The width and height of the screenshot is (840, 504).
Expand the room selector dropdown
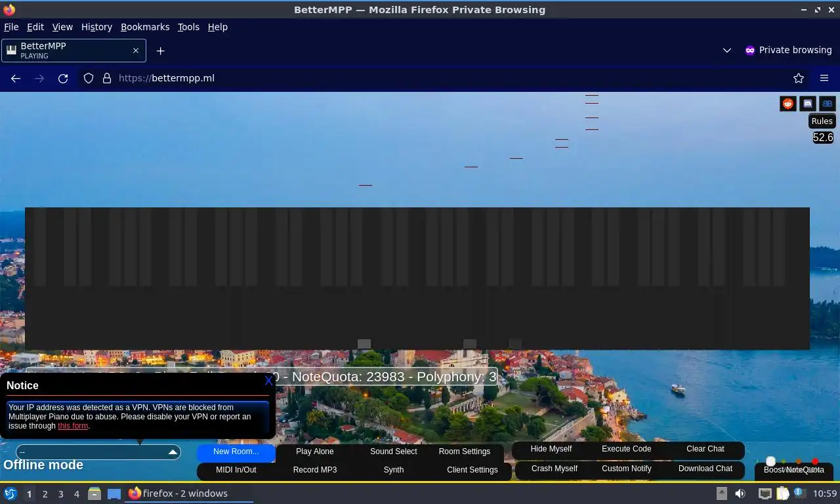click(98, 452)
